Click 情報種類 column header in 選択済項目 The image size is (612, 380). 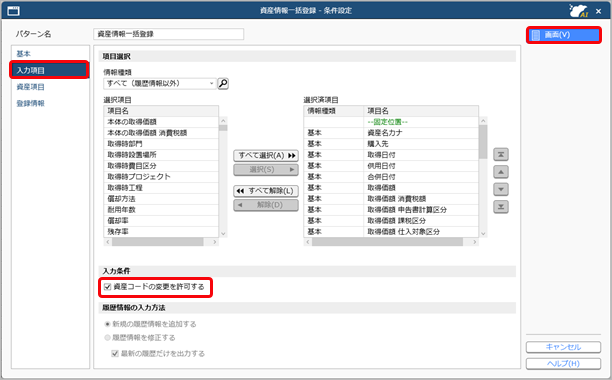[334, 111]
